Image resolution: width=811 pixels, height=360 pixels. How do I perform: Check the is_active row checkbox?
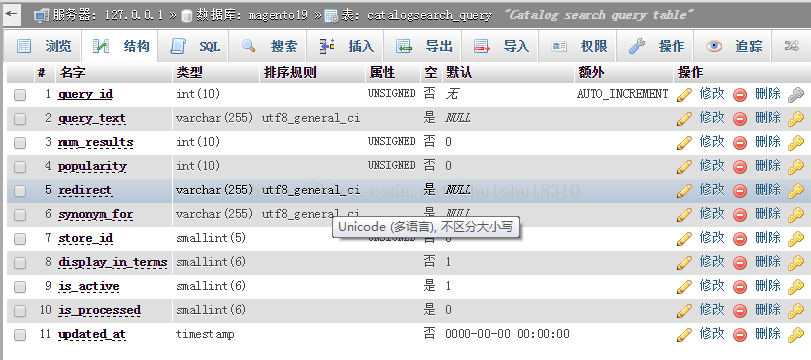click(20, 287)
